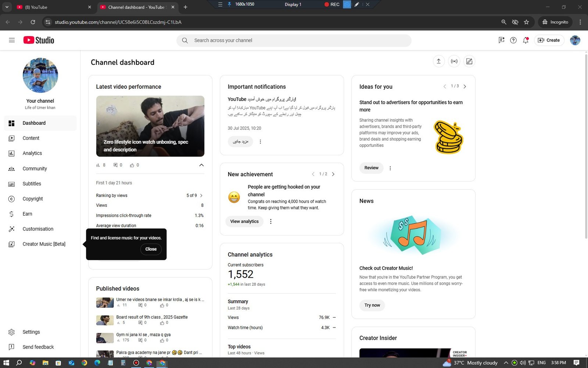Viewport: 588px width, 368px height.
Task: Click the latest video comments count icon
Action: [x=116, y=165]
